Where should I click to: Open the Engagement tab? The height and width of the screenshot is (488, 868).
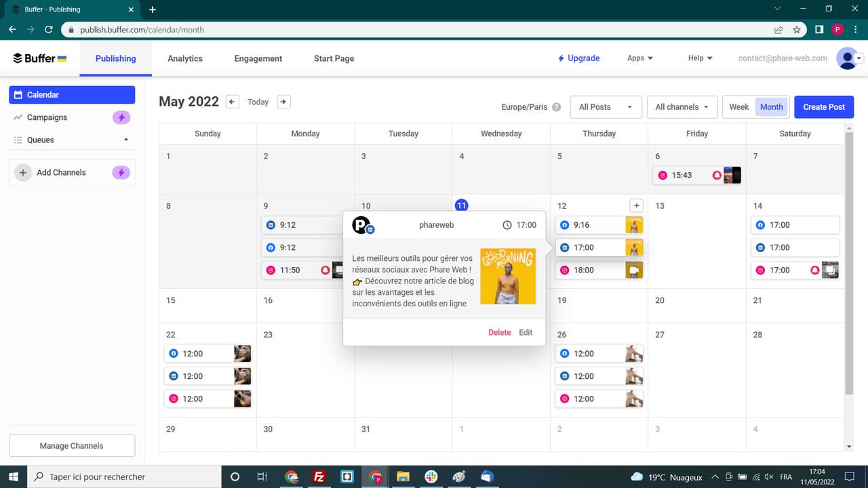pos(258,58)
